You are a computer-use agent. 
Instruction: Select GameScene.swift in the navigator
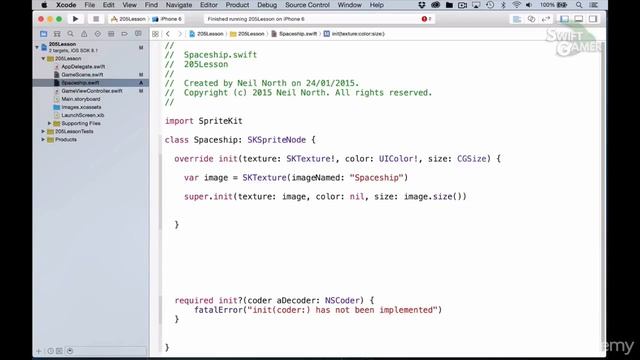(x=82, y=75)
